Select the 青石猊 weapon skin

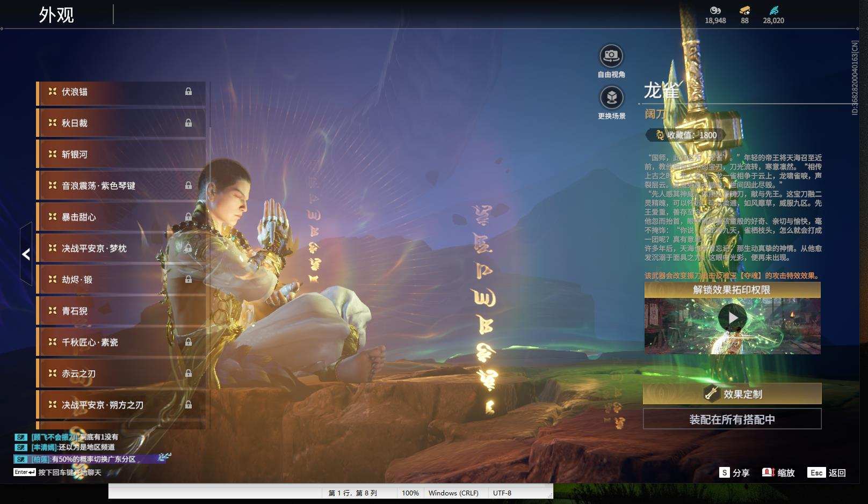click(121, 311)
